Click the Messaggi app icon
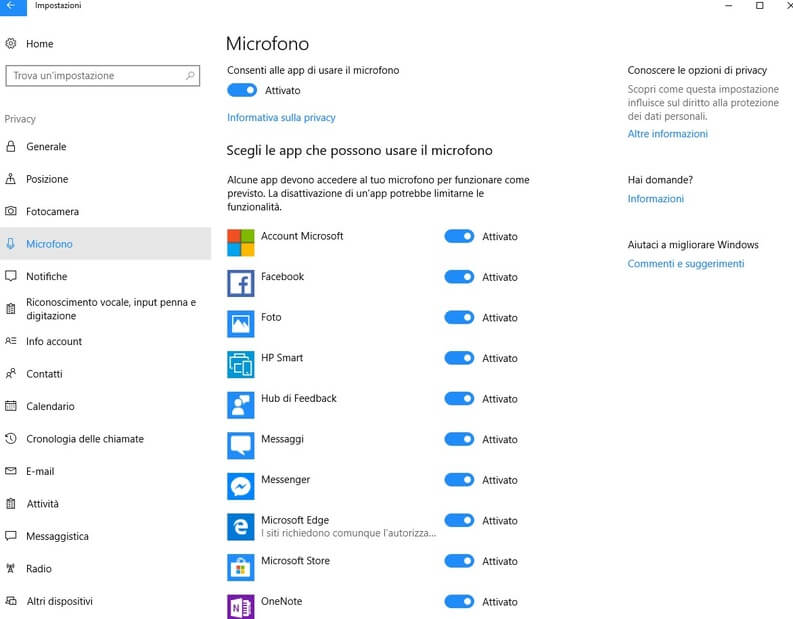This screenshot has height=619, width=793. [241, 446]
